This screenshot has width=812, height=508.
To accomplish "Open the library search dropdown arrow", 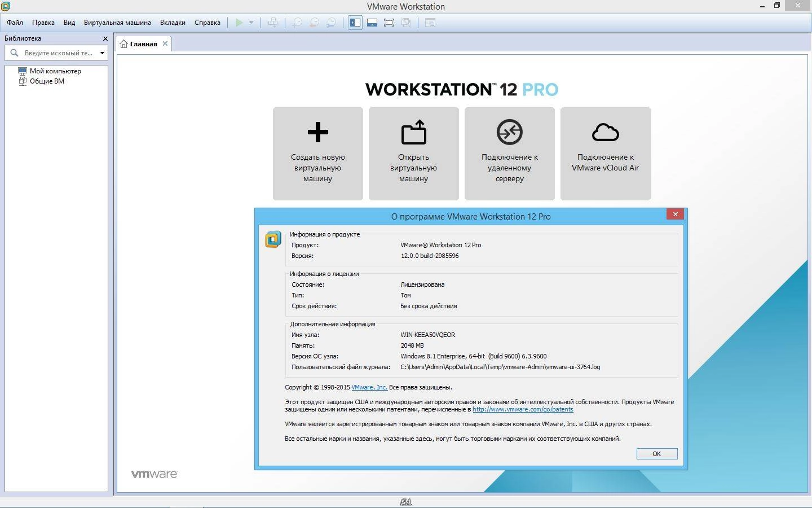I will click(x=102, y=53).
